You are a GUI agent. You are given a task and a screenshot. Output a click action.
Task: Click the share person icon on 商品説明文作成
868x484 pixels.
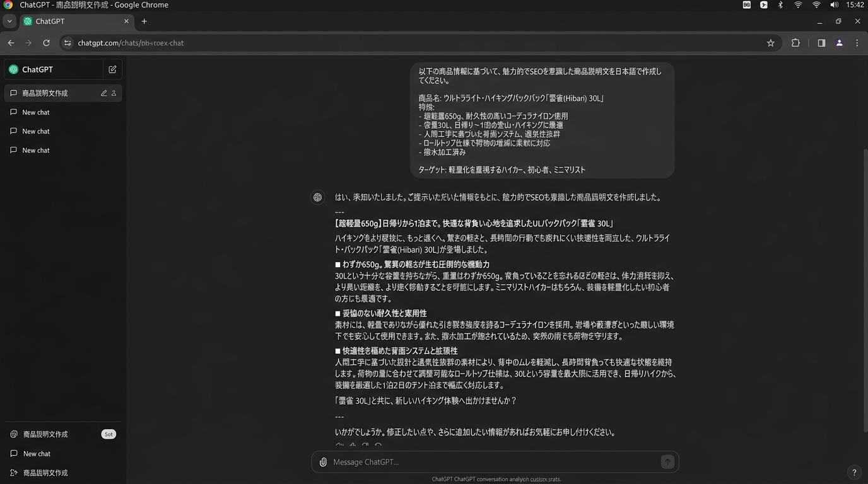114,93
